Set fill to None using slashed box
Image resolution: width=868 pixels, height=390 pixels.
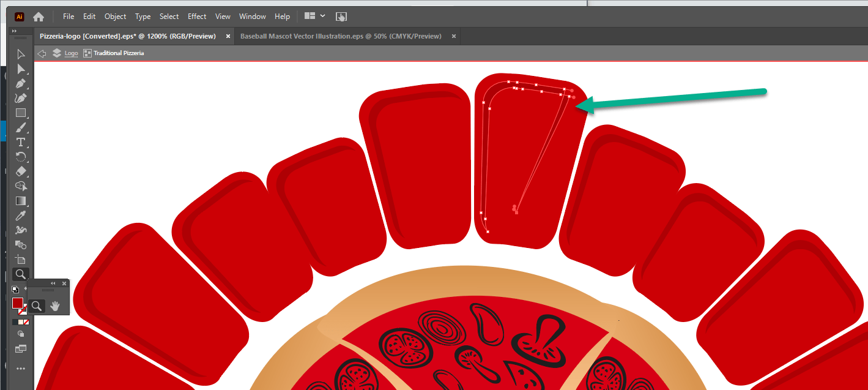point(26,322)
